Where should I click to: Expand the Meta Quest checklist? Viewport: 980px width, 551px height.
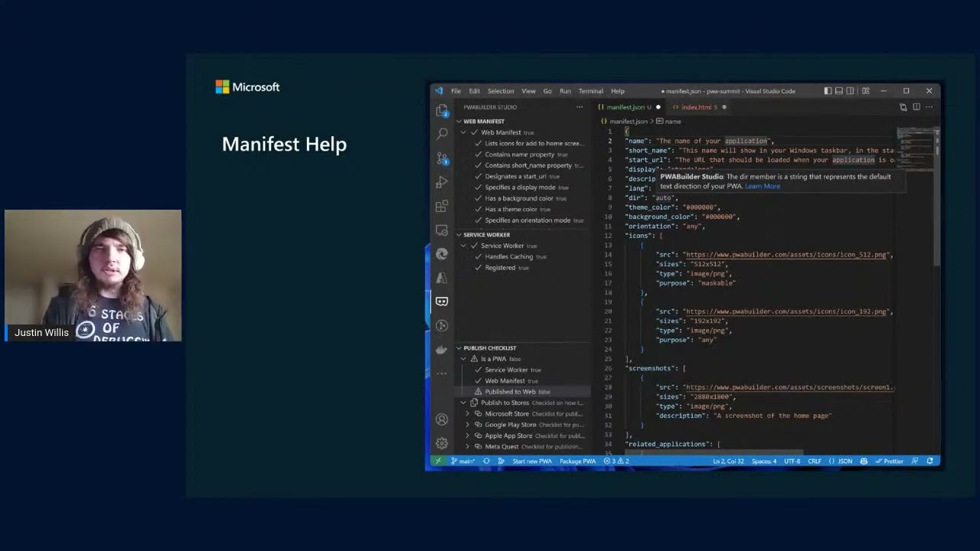[468, 446]
